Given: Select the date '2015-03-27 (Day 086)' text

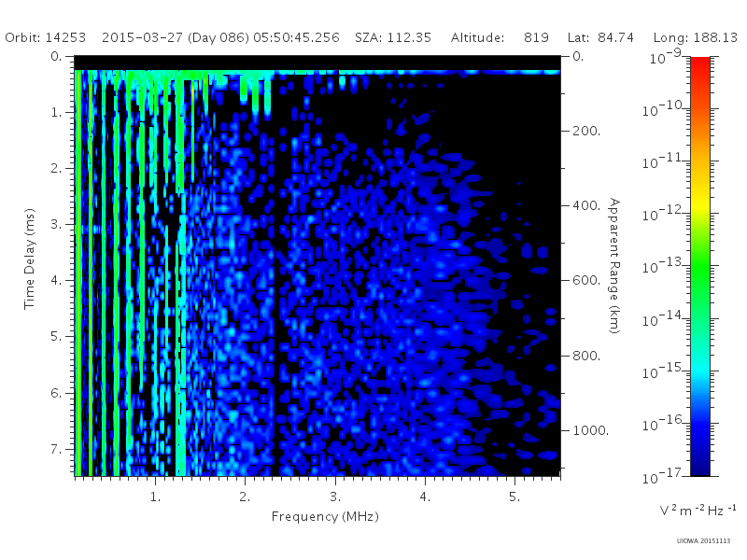Looking at the screenshot, I should point(176,37).
